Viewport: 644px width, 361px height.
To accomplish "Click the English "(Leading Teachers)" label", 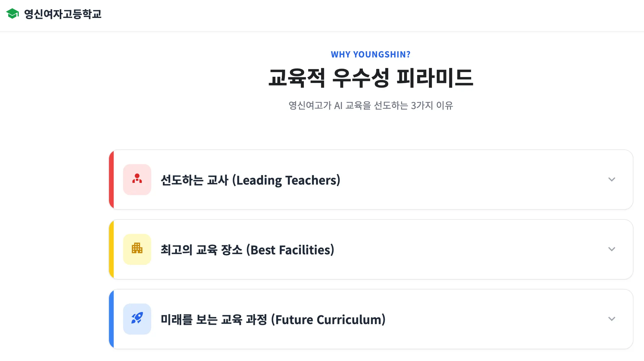I will tap(286, 180).
